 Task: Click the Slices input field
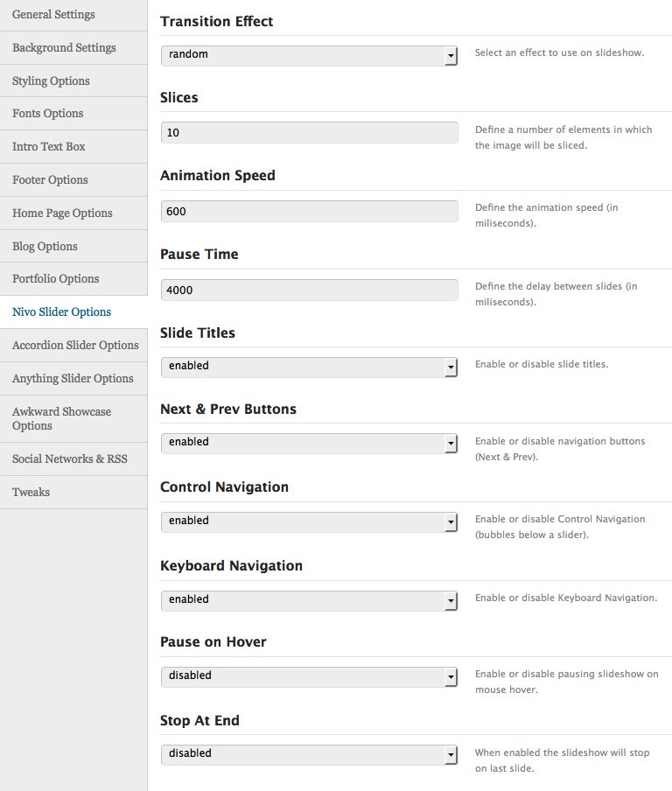tap(309, 133)
